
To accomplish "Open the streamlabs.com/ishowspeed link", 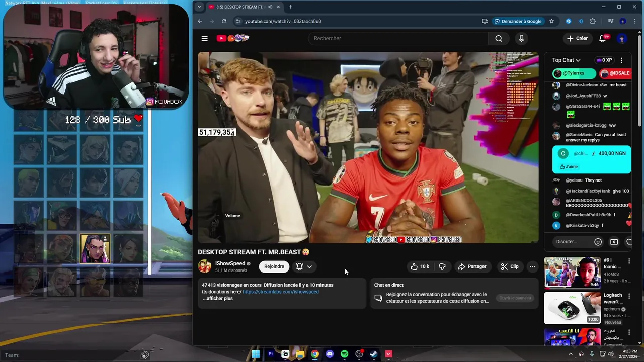I will 281,292.
